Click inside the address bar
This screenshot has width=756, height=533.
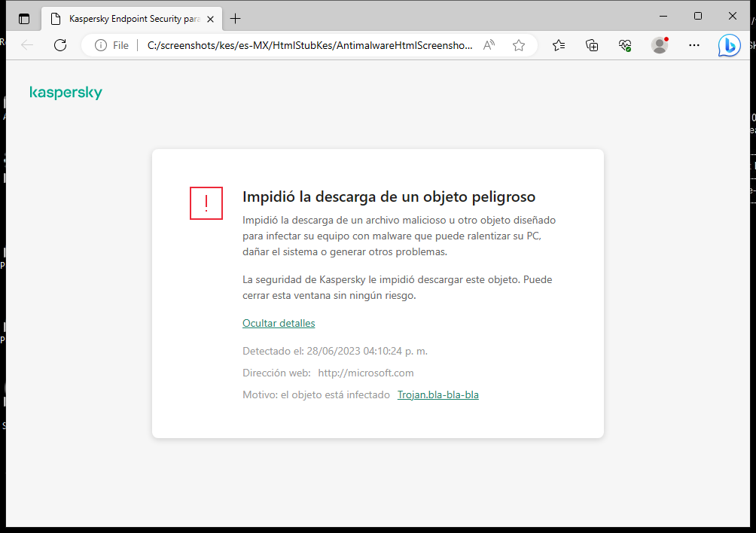pos(301,45)
